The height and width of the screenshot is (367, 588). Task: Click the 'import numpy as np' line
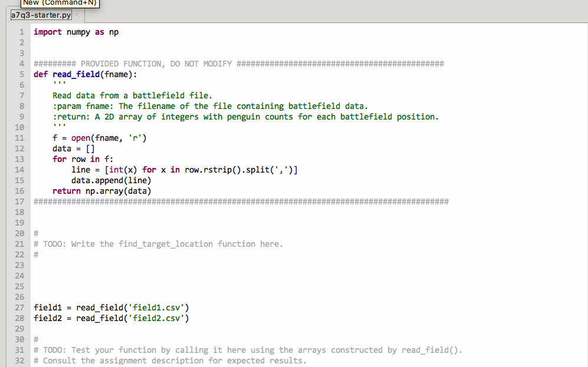(76, 32)
